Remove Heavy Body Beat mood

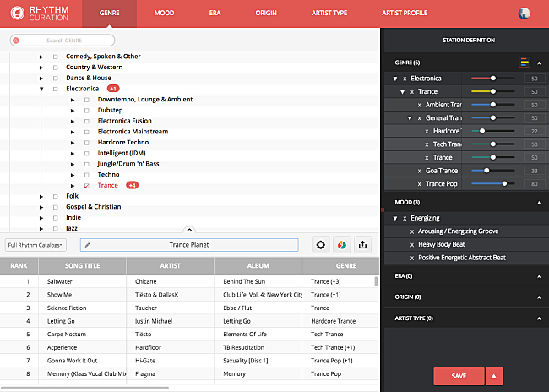[411, 244]
